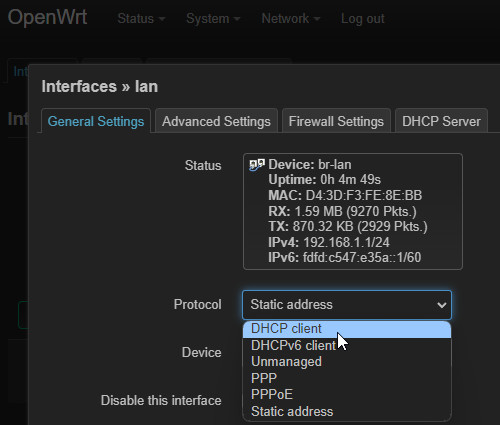This screenshot has width=500, height=425.
Task: Choose DHCPv6 client protocol option
Action: coord(347,346)
